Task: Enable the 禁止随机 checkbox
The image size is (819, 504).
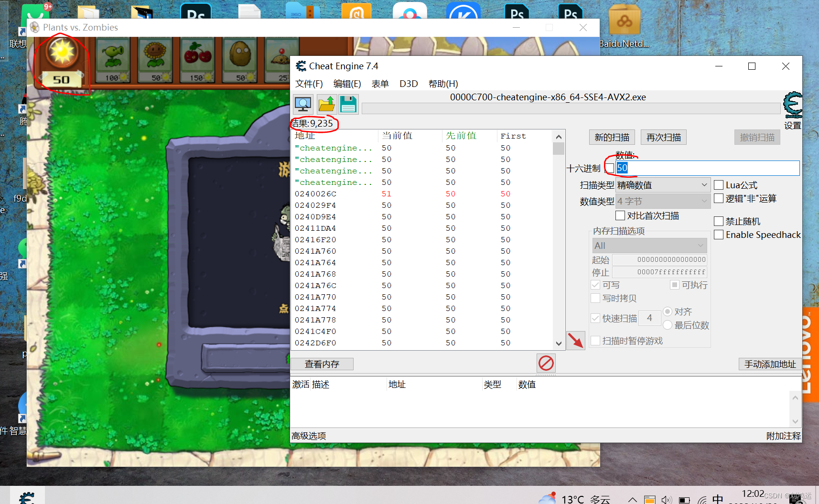Action: pos(718,221)
